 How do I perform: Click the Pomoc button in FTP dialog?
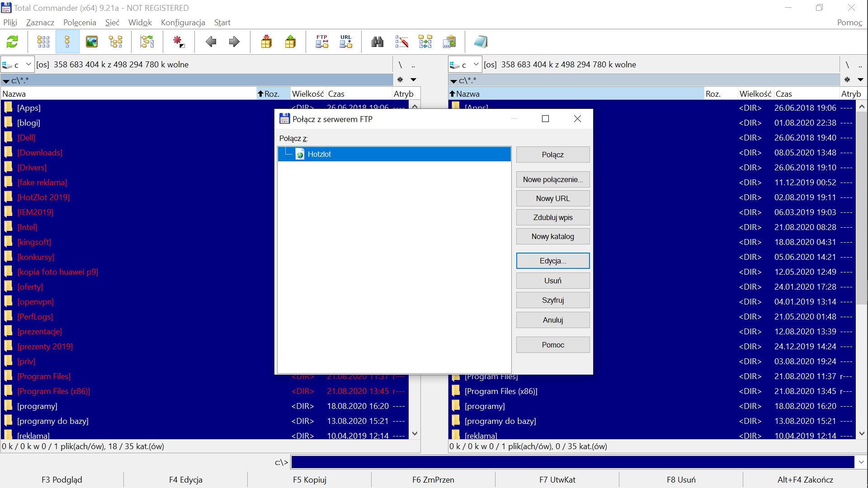click(553, 345)
